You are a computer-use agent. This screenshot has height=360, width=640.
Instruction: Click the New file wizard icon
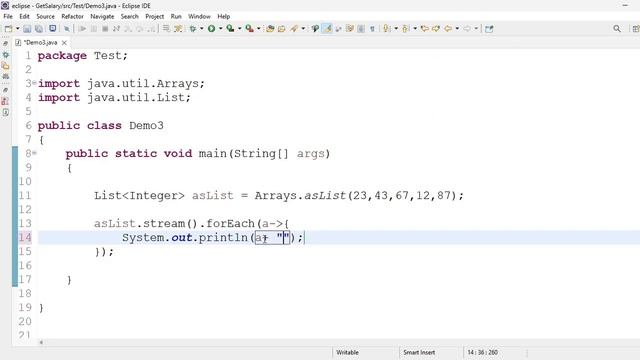pos(8,29)
